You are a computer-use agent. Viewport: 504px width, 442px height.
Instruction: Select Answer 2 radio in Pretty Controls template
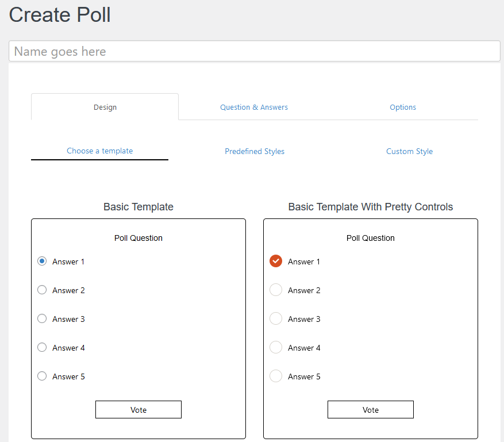[276, 290]
